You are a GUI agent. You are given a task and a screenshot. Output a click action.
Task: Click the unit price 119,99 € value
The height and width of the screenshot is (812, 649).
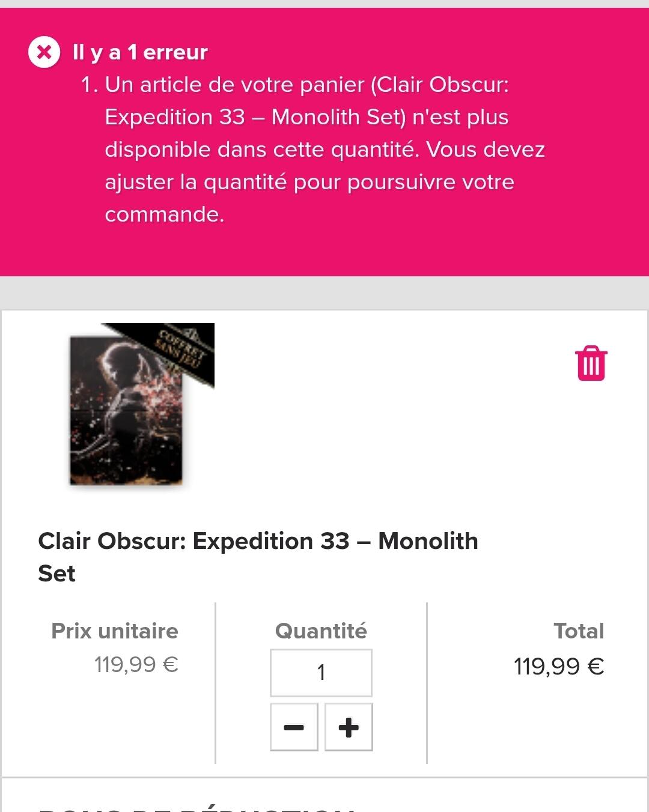(136, 665)
